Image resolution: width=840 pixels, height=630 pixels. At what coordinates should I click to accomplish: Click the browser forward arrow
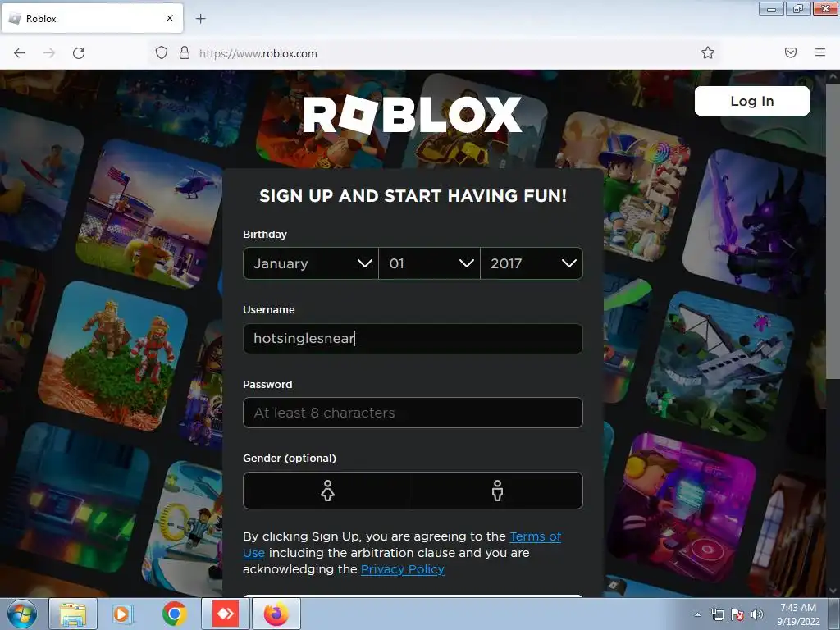(x=49, y=53)
